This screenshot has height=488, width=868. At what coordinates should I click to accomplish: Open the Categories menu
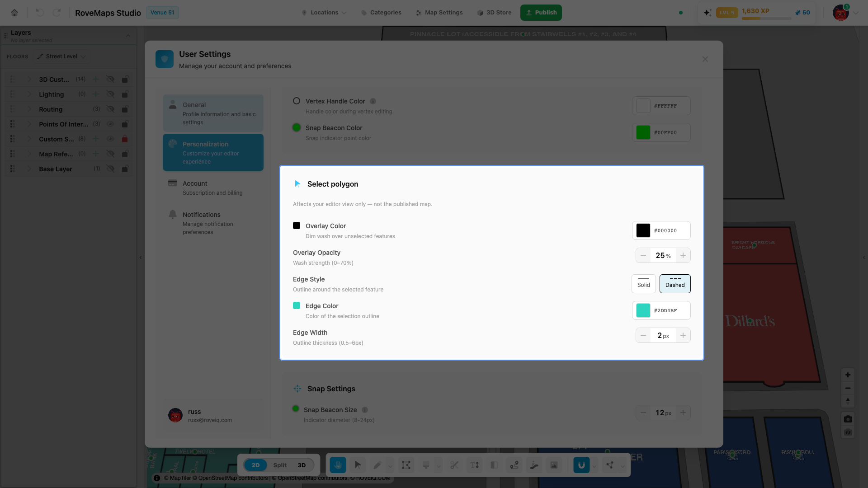pyautogui.click(x=381, y=13)
